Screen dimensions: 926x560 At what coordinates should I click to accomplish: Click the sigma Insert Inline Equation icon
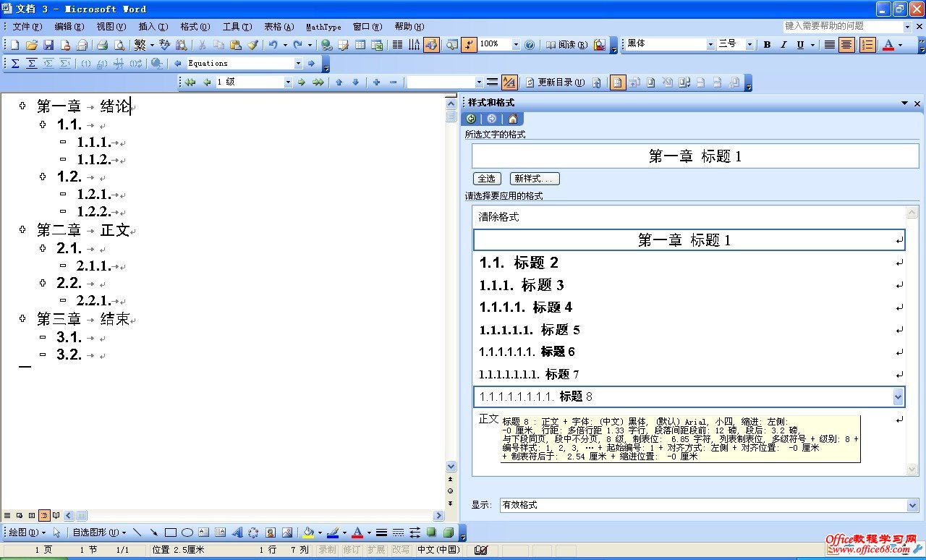(15, 64)
